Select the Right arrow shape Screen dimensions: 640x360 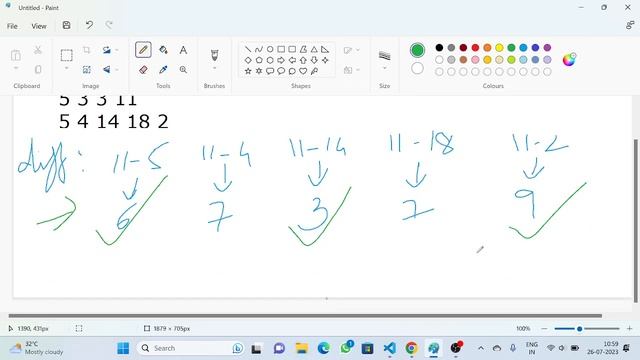[281, 60]
